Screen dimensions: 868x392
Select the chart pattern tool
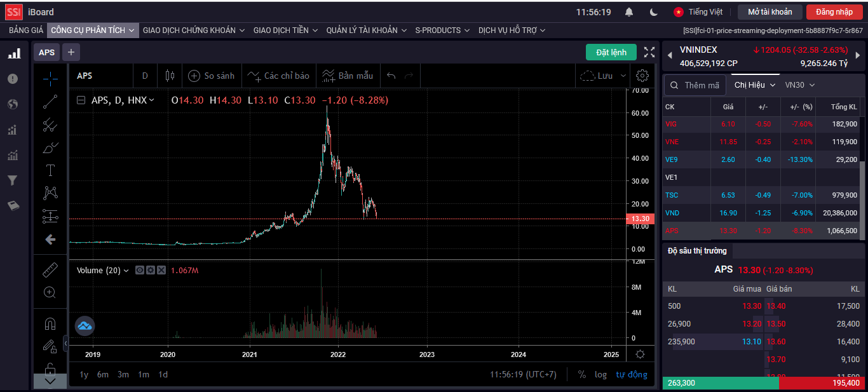(50, 193)
